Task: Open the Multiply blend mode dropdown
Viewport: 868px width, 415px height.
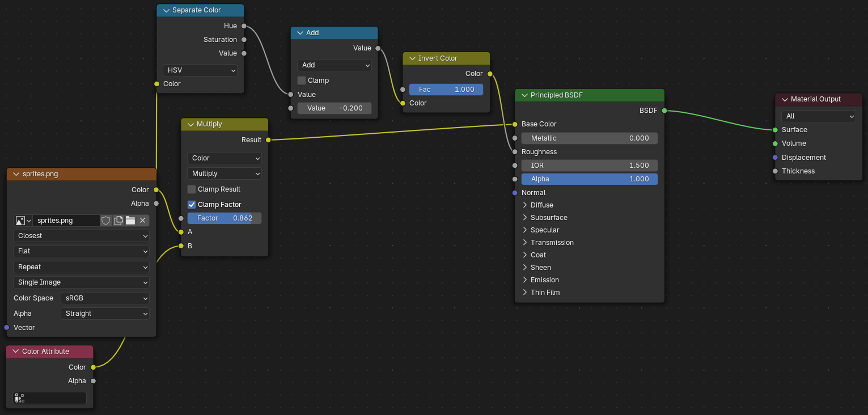Action: coord(225,173)
